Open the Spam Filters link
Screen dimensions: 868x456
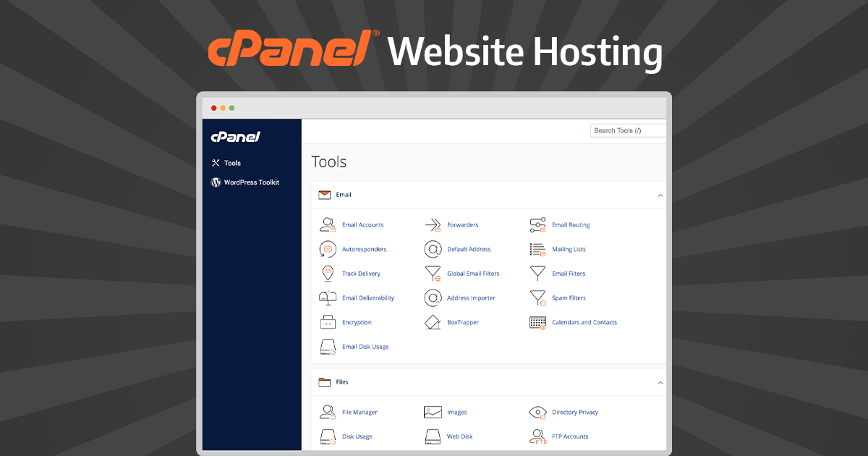[569, 298]
